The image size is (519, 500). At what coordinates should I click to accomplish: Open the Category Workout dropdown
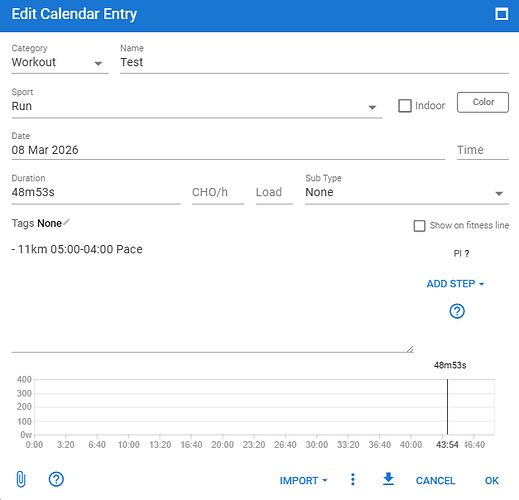60,63
